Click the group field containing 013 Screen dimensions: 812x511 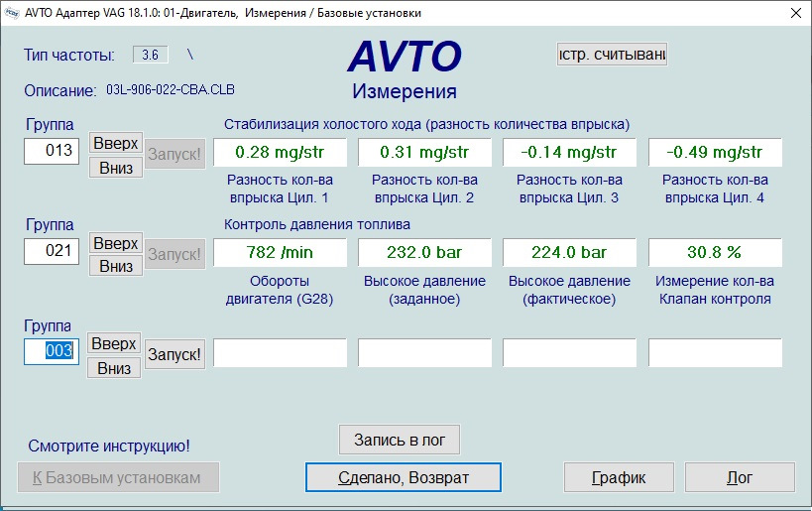52,151
